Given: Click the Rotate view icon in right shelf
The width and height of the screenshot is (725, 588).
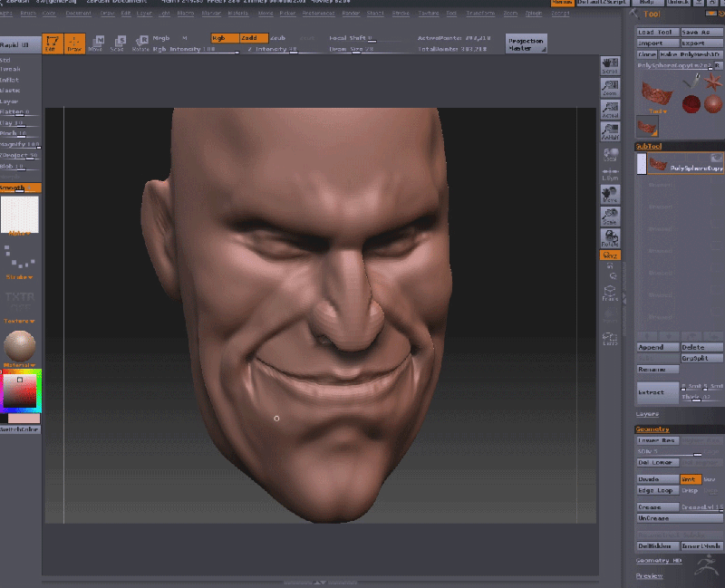Looking at the screenshot, I should click(x=610, y=238).
